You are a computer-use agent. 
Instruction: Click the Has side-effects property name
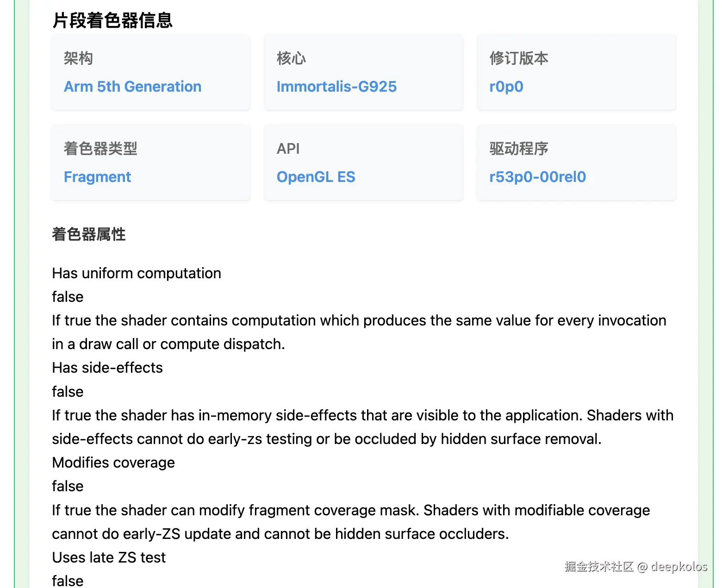(x=107, y=368)
